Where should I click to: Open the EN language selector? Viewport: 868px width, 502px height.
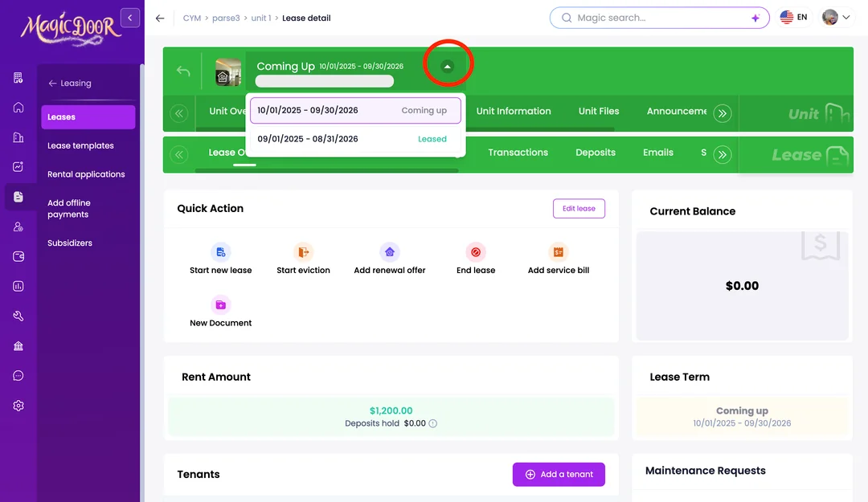793,18
